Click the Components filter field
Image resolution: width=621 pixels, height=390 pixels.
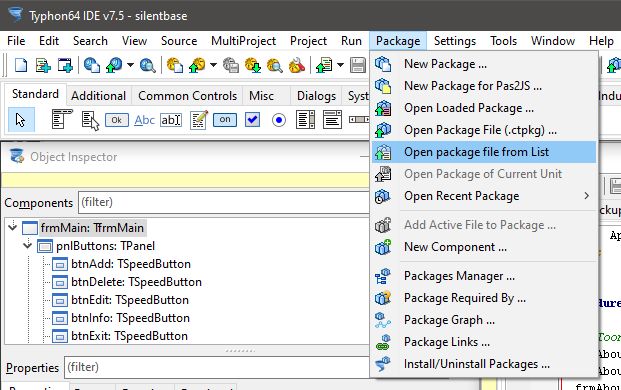[224, 202]
